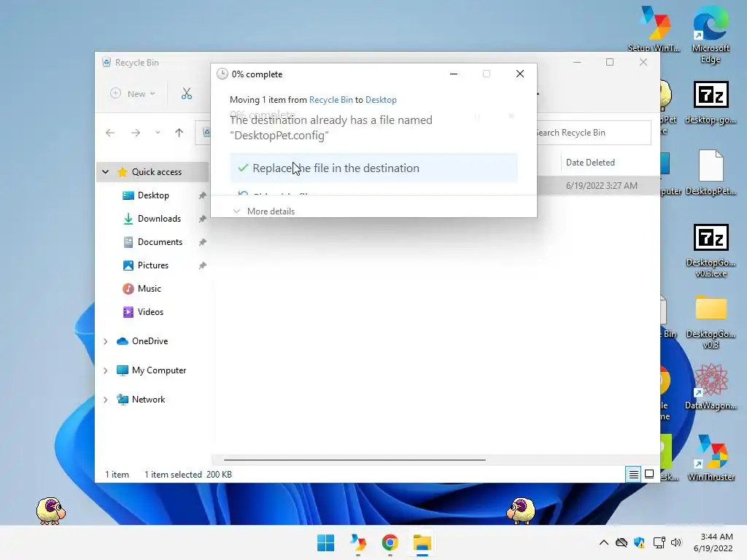Open the Desktop link in the dialog
The height and width of the screenshot is (560, 747).
(x=381, y=100)
